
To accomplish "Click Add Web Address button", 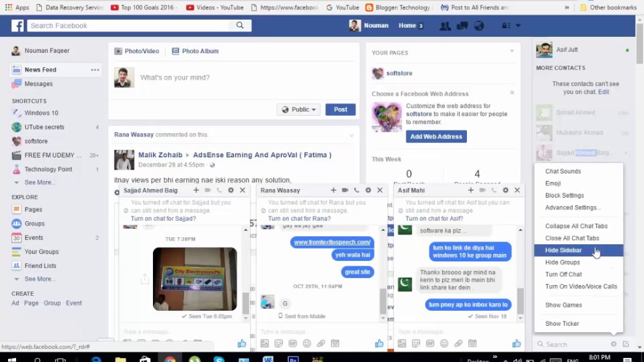I will pos(436,137).
